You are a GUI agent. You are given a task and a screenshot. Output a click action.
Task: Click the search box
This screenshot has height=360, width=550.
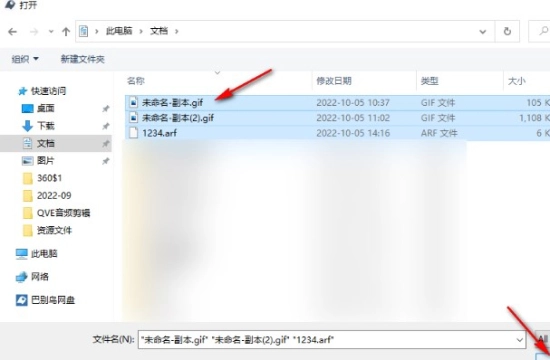(539, 32)
